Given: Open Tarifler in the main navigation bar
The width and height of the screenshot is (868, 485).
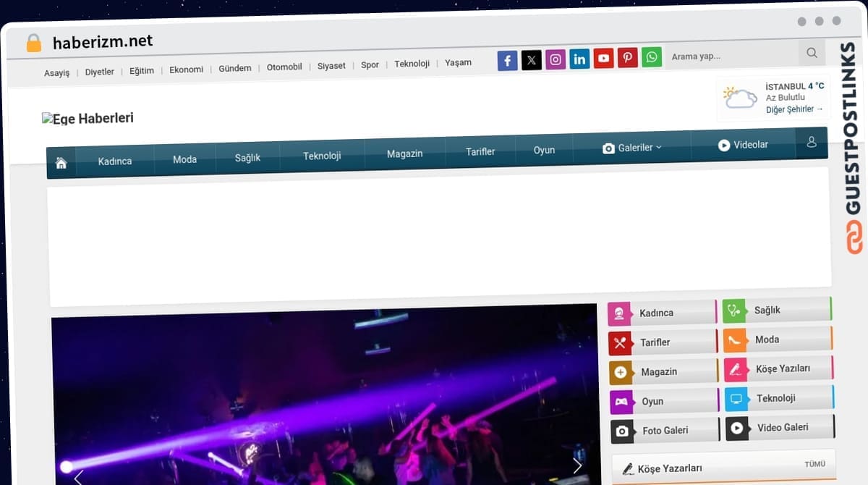Looking at the screenshot, I should [x=480, y=151].
